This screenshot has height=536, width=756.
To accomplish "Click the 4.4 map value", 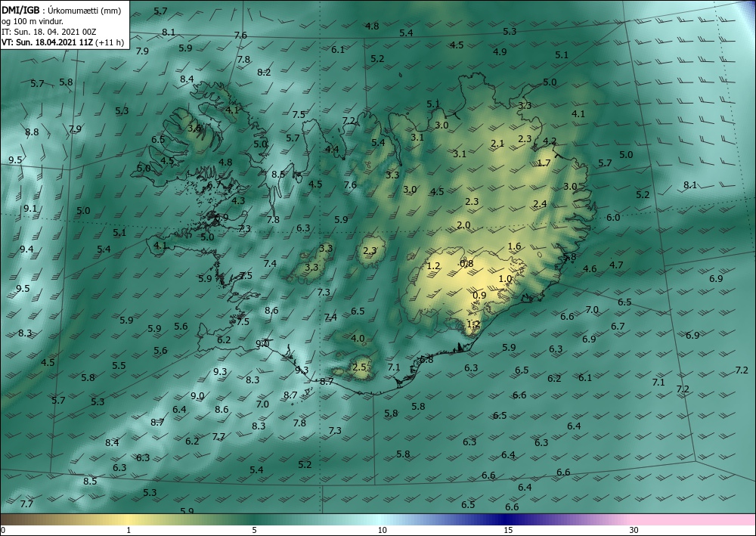I will pos(332,150).
